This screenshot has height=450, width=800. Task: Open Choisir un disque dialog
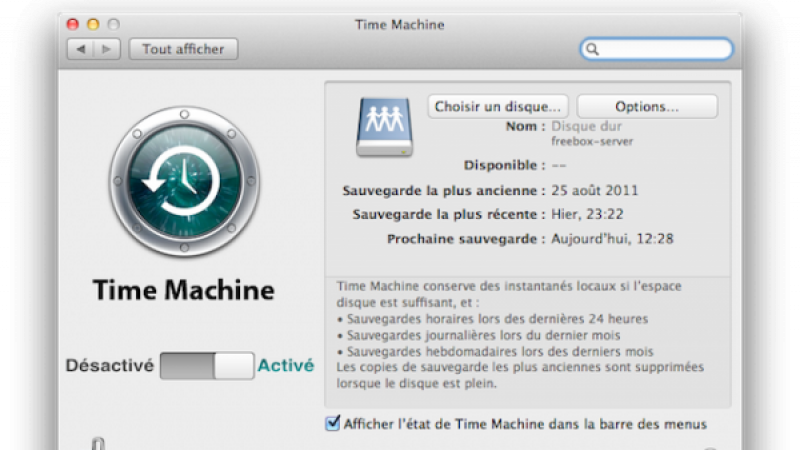tap(497, 107)
